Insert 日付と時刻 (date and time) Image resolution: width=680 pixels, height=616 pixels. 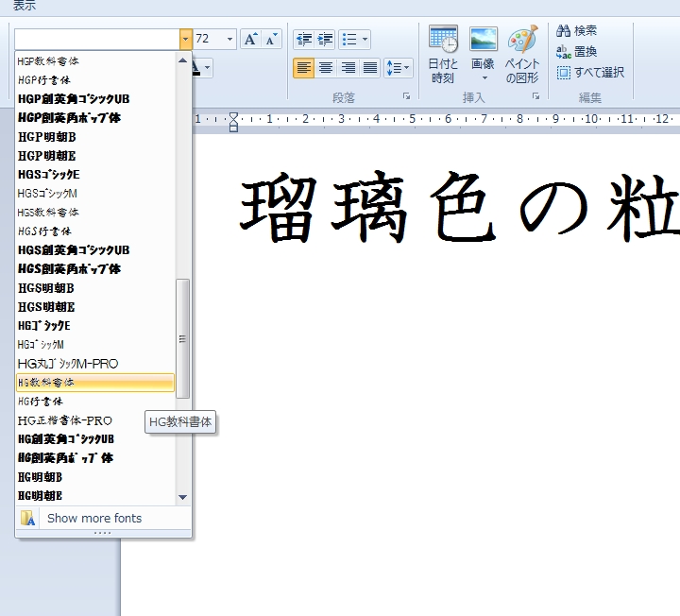click(x=443, y=54)
